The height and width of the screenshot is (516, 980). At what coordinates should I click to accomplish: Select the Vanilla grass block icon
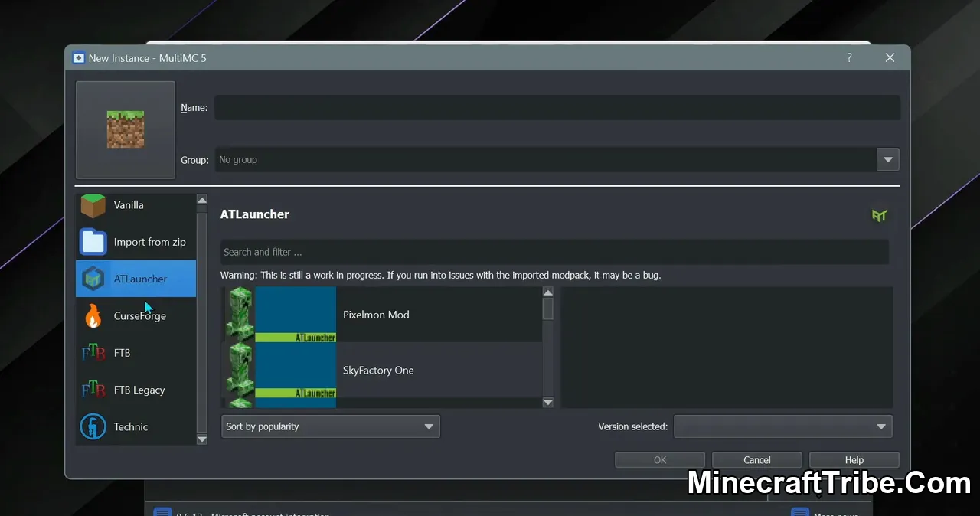(93, 205)
